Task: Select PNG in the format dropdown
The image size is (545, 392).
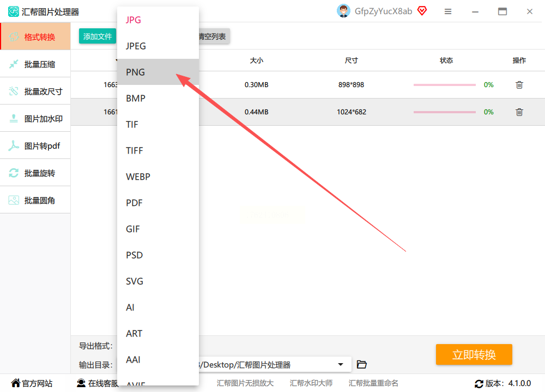Action: [158, 72]
